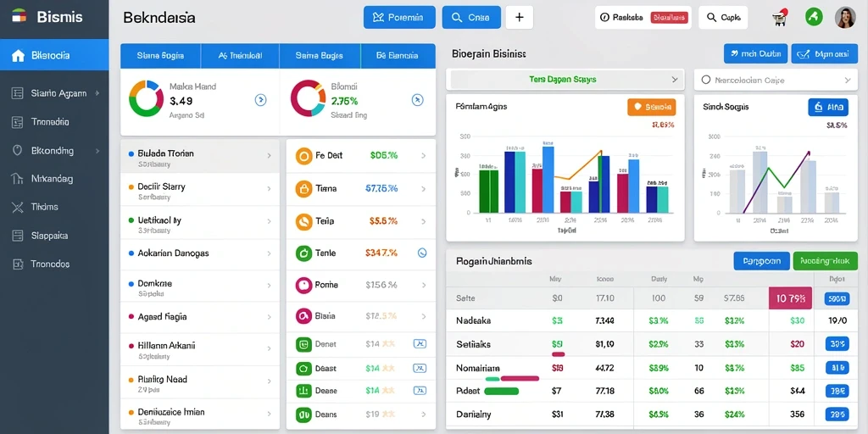Click the blue circle check in Tenle row
This screenshot has height=434, width=868.
coord(422,253)
